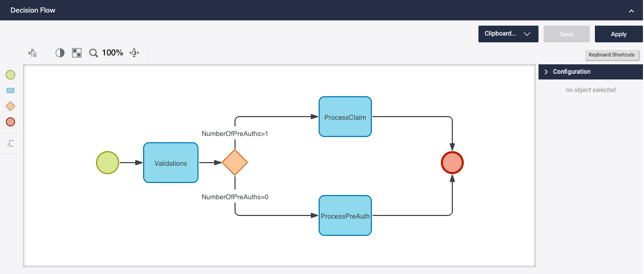
Task: Collapse the Decision Flow section
Action: (631, 10)
